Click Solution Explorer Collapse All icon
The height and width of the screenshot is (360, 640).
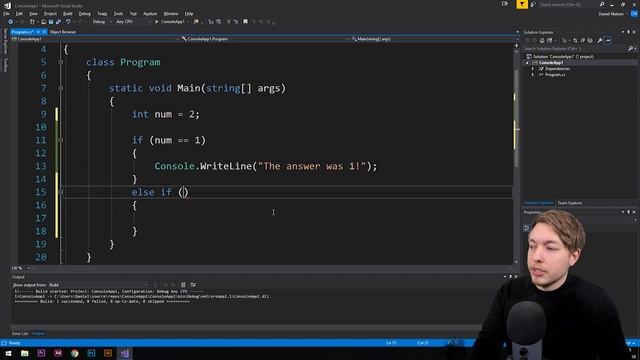pos(582,40)
